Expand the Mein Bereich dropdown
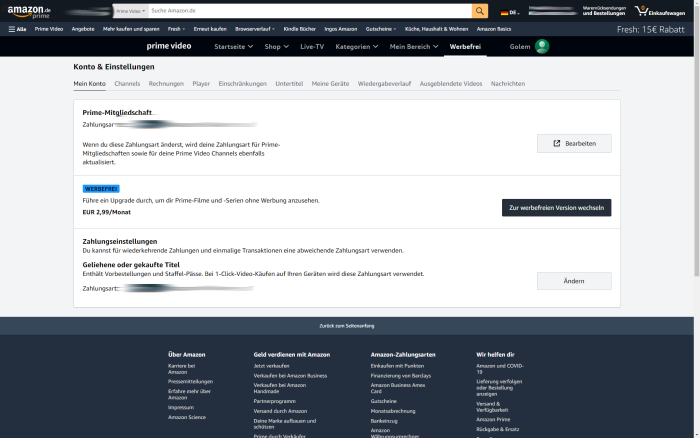The width and height of the screenshot is (700, 438). [x=414, y=46]
